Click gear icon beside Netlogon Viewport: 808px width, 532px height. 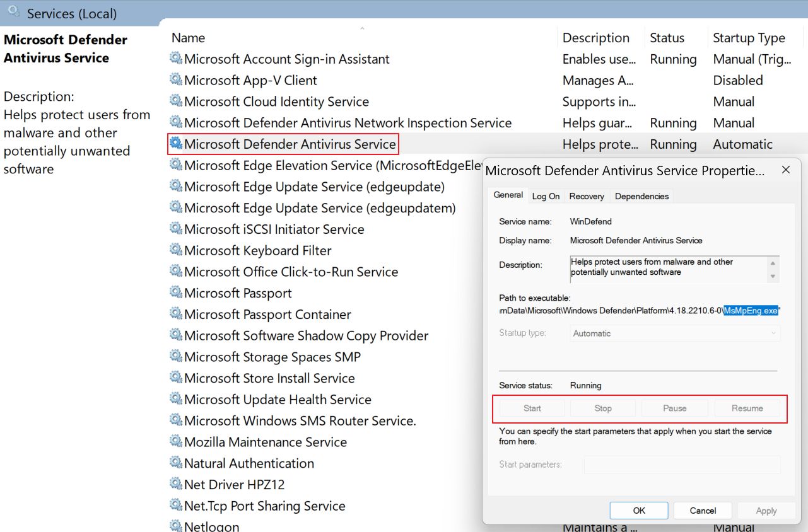pyautogui.click(x=176, y=526)
